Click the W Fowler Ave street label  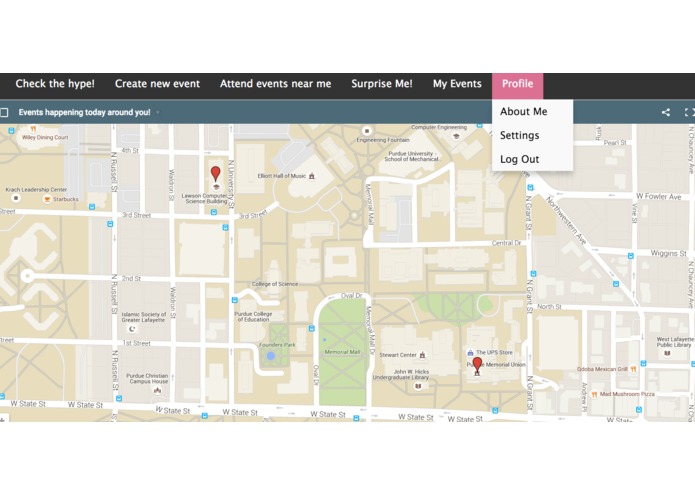[659, 196]
